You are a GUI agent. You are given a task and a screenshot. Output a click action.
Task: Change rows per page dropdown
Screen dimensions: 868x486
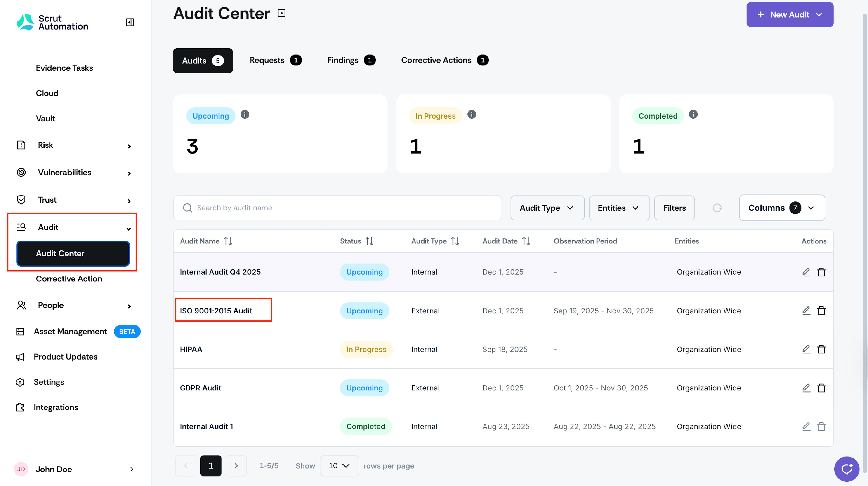point(339,466)
